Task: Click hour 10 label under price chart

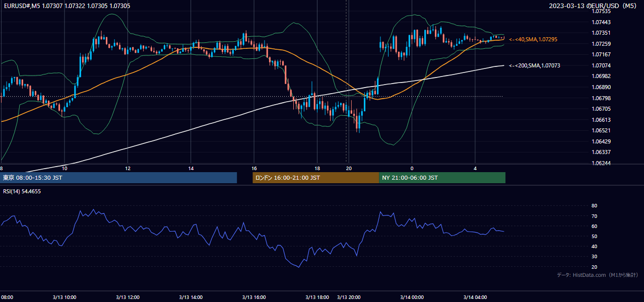Action: (65, 168)
